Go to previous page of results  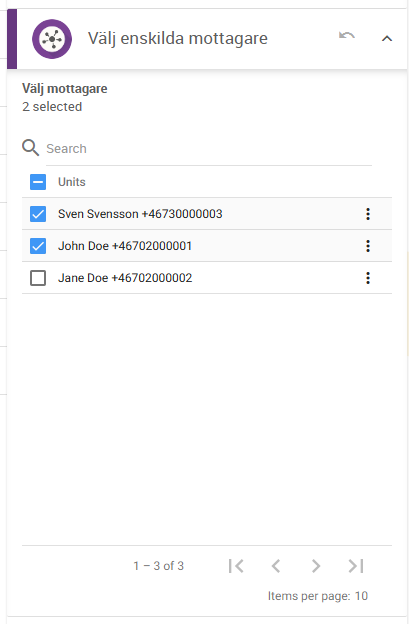[x=276, y=566]
